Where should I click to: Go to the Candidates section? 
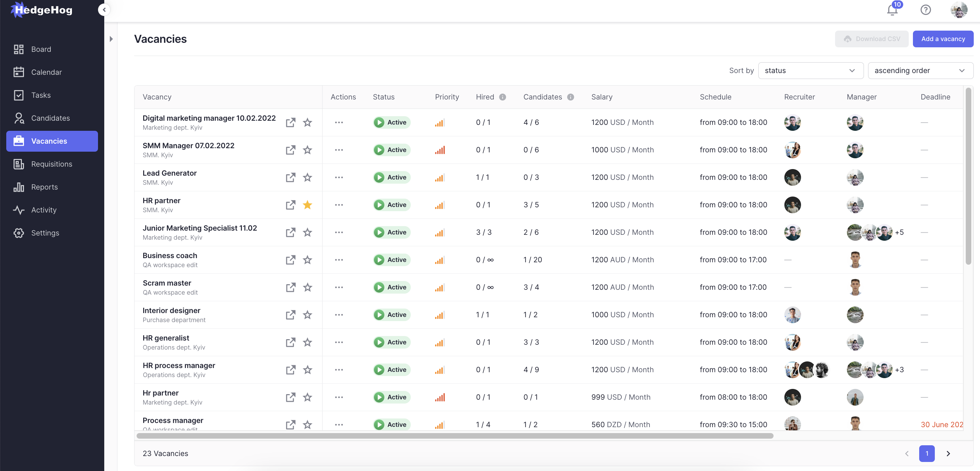coord(50,118)
